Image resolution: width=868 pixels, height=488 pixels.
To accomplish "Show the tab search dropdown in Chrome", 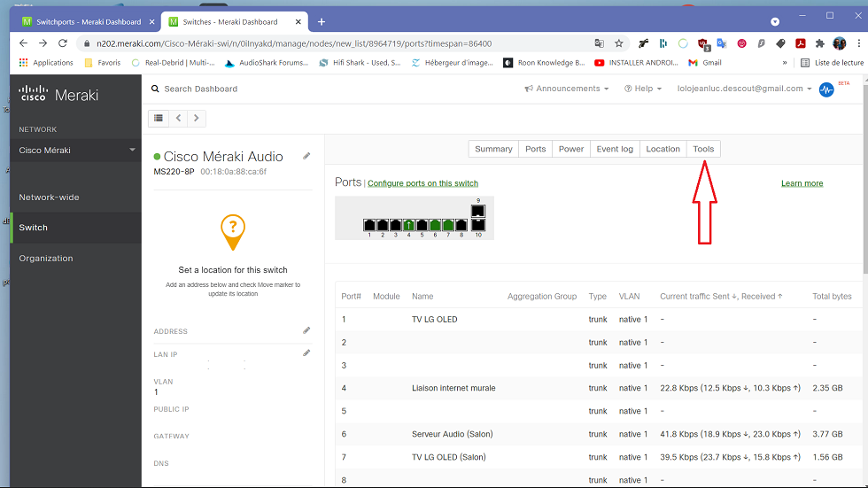I will pos(775,21).
